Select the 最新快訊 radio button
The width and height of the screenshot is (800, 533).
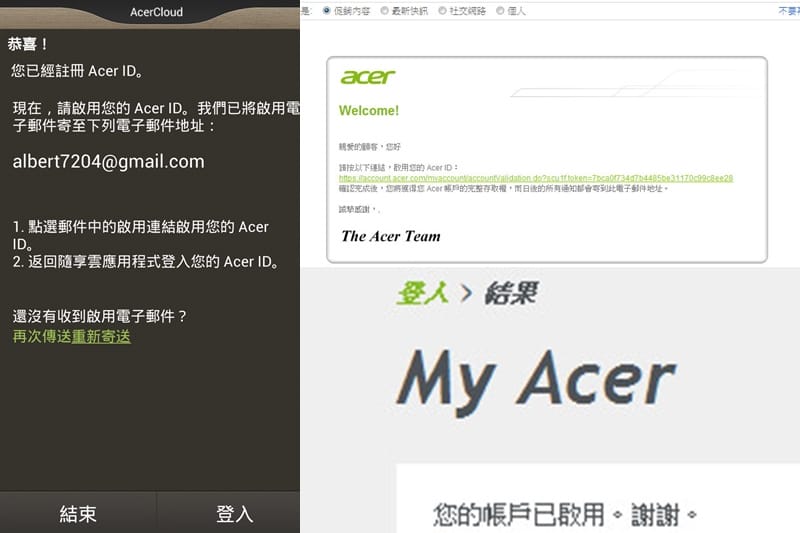[385, 11]
